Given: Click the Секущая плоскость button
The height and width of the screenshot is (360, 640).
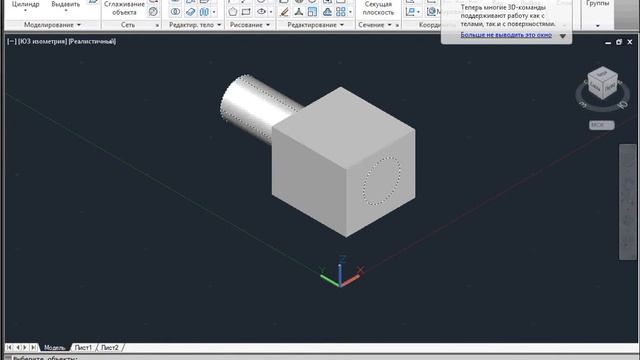Looking at the screenshot, I should click(x=378, y=8).
